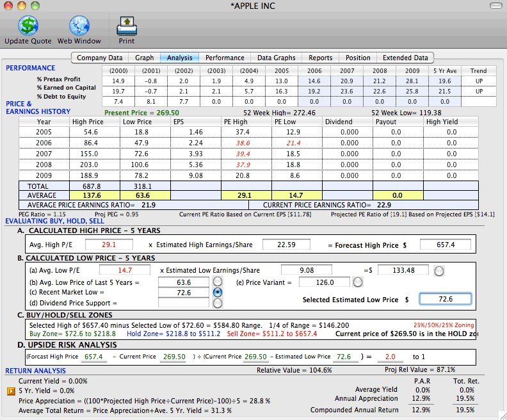Click the Recent Market Low 72.6 field

[184, 293]
